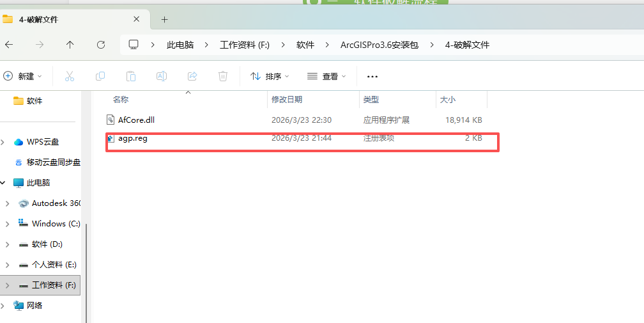
Task: Open the New item dropdown
Action: (23, 76)
